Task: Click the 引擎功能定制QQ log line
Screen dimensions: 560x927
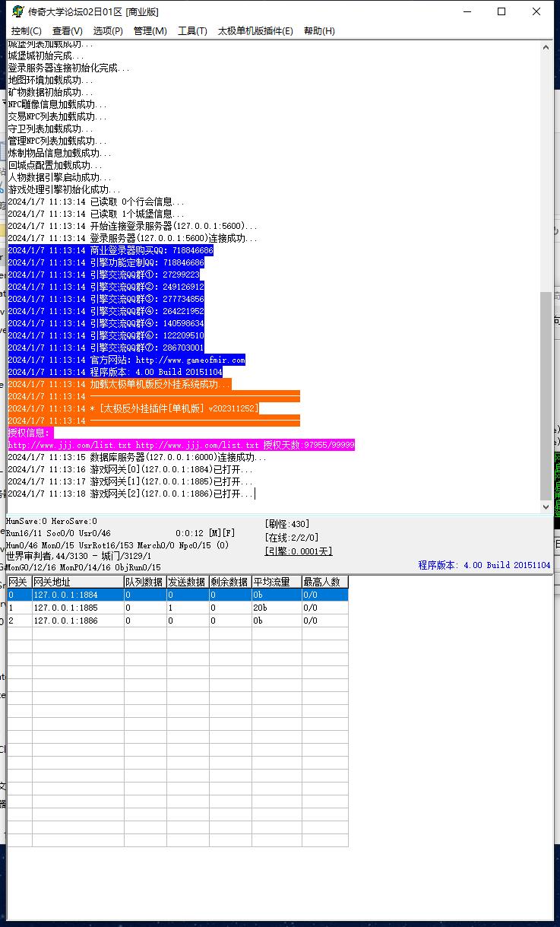Action: tap(106, 262)
